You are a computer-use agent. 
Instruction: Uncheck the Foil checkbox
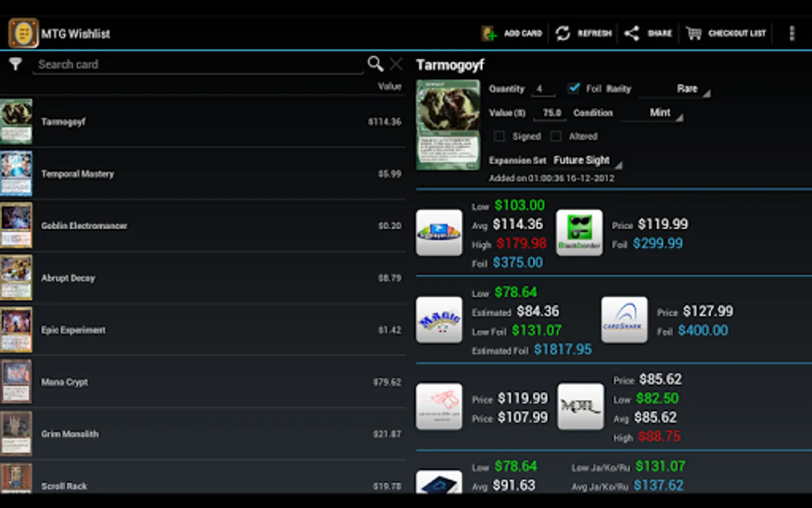tap(573, 88)
